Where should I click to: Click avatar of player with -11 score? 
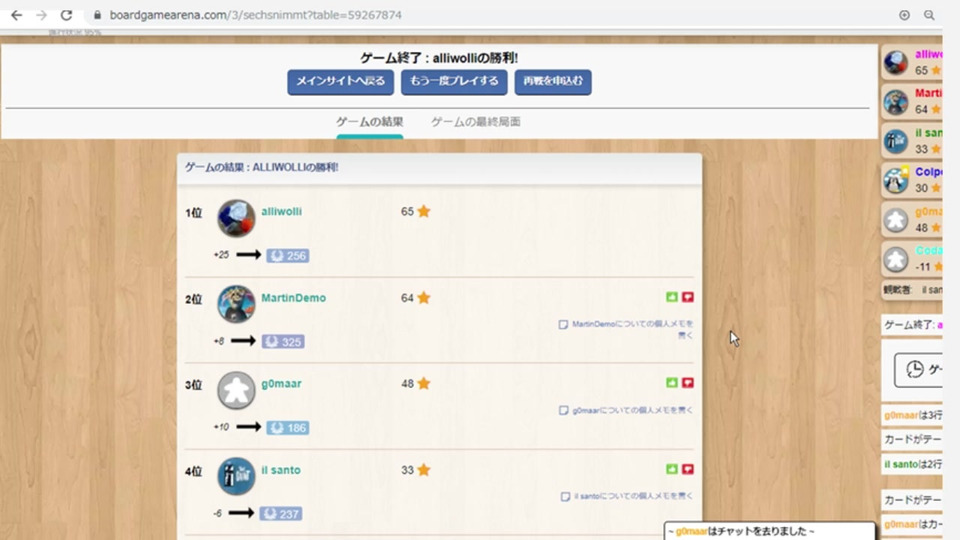click(x=896, y=259)
